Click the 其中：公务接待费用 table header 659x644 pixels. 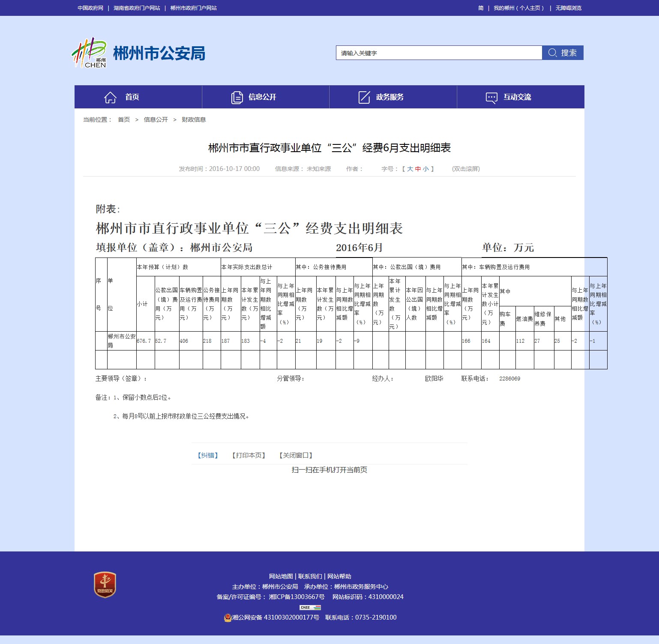point(321,267)
